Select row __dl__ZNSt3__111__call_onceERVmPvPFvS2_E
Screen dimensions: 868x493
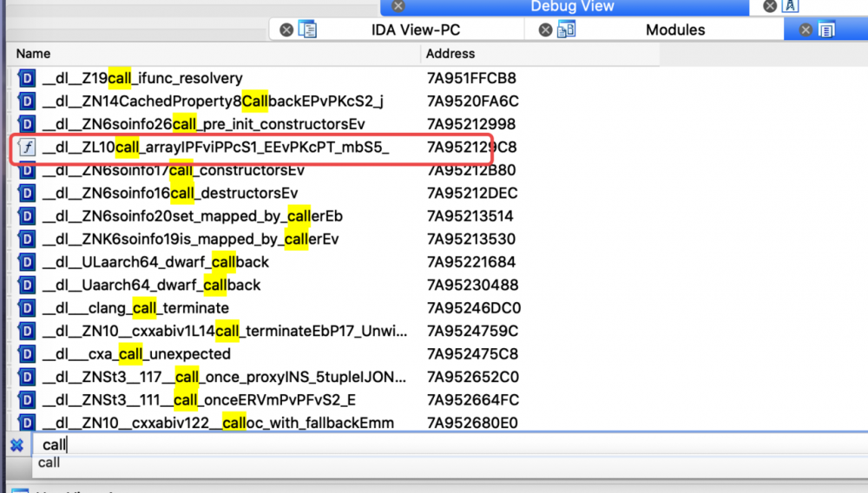coord(199,399)
